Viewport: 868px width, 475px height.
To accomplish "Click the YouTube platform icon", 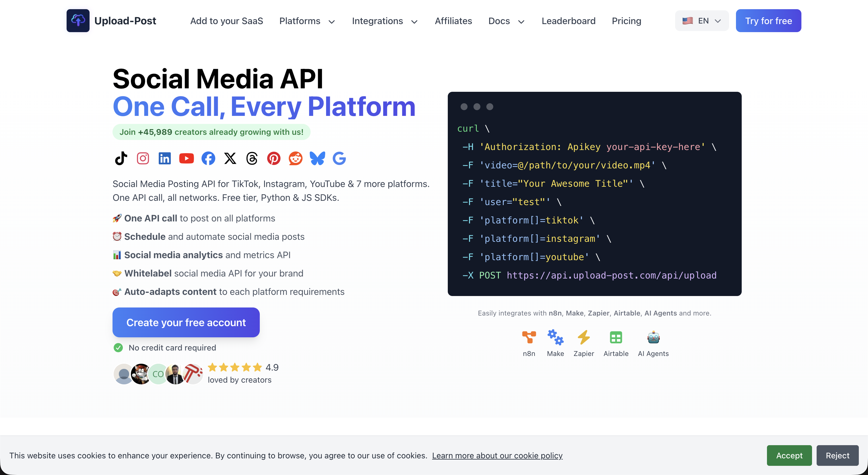I will tap(186, 158).
